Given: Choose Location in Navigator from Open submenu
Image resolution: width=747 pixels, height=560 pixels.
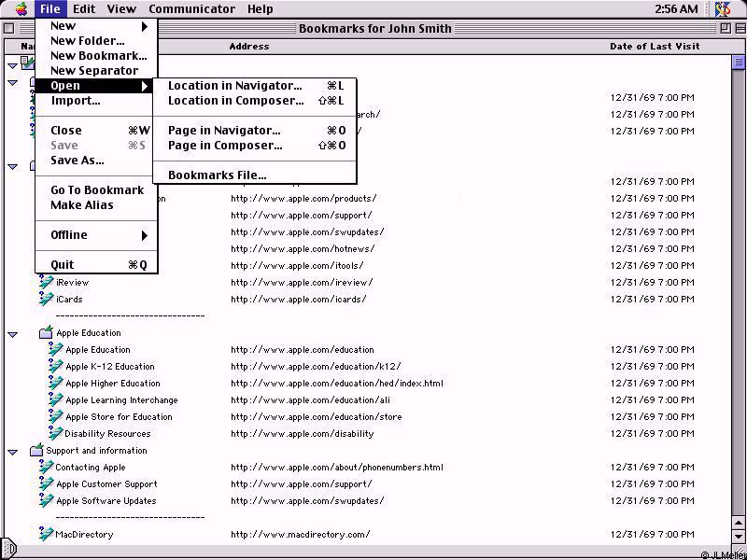Looking at the screenshot, I should [x=235, y=86].
